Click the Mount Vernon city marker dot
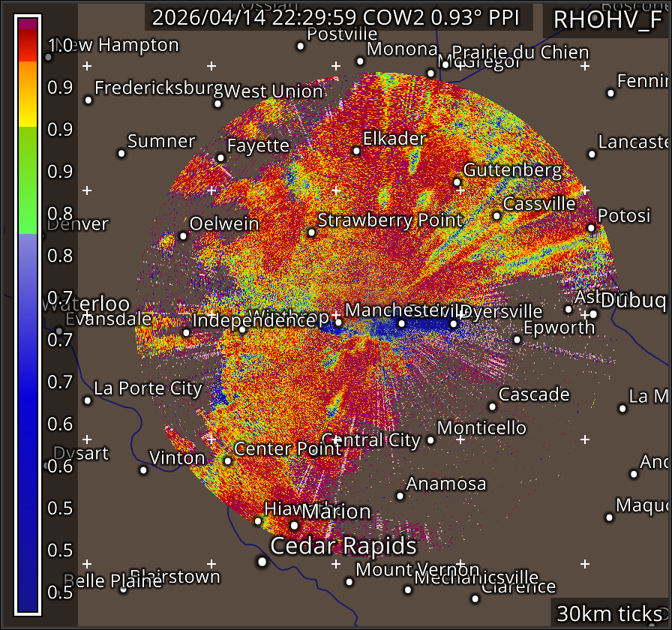The image size is (672, 630). (x=349, y=581)
